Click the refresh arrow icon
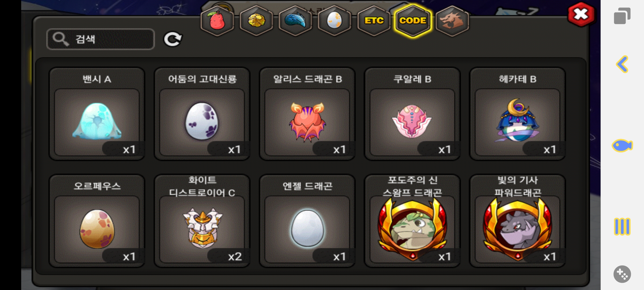644x290 pixels. [173, 39]
